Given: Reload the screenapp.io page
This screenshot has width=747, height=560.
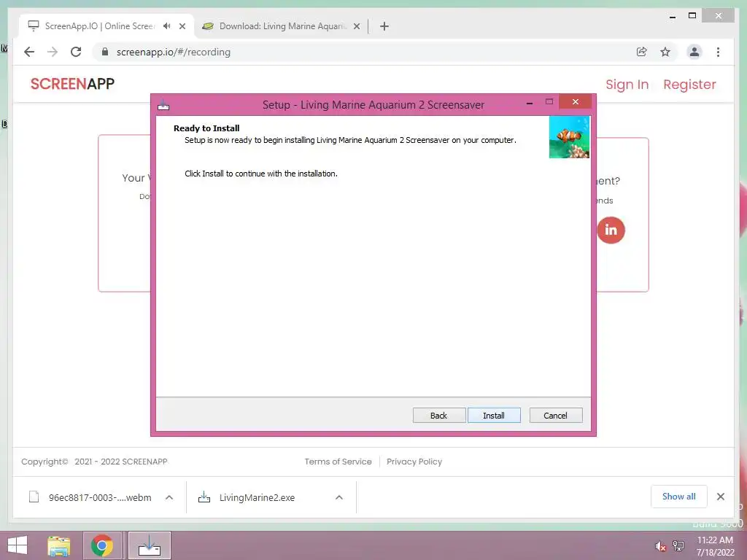Looking at the screenshot, I should coord(76,52).
